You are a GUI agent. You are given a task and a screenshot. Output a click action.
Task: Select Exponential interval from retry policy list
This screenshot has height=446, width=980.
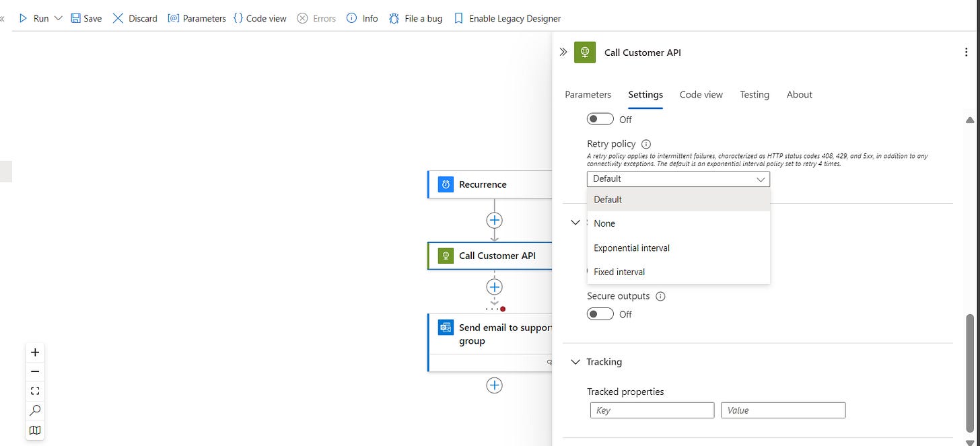pos(631,248)
